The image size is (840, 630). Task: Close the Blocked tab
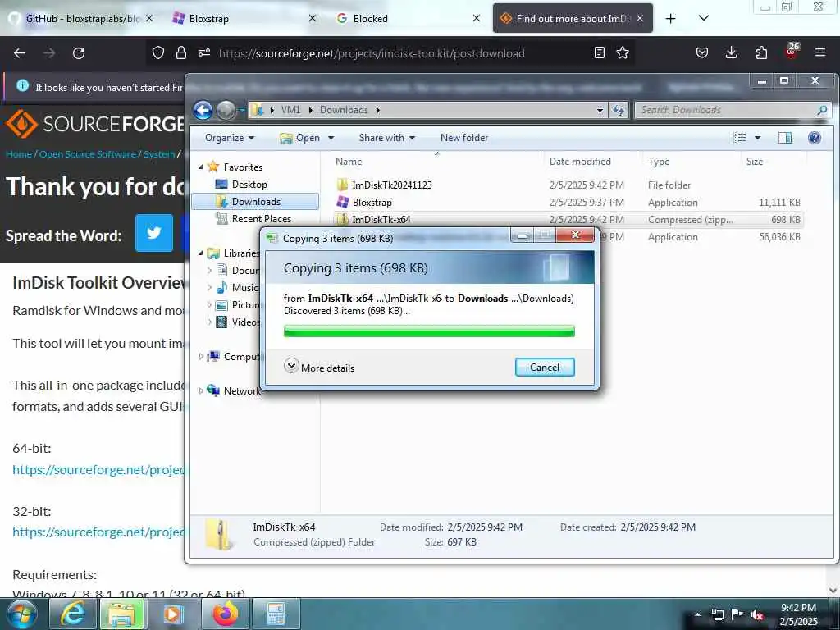tap(477, 18)
